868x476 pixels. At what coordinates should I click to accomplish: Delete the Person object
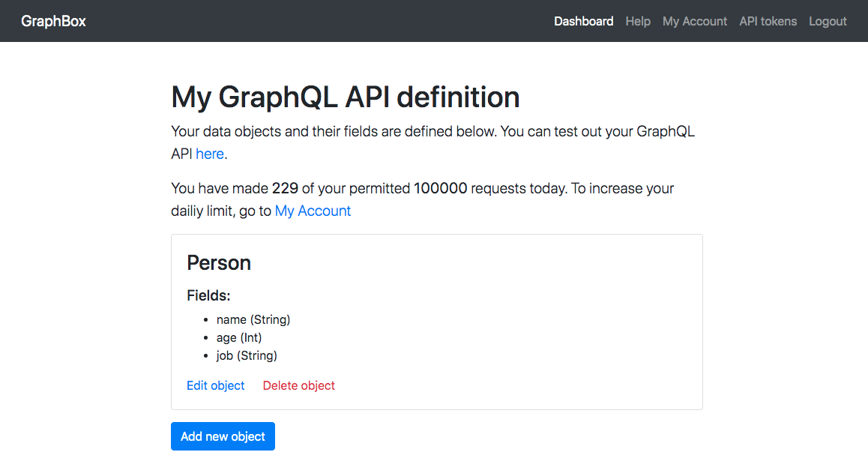pyautogui.click(x=298, y=385)
